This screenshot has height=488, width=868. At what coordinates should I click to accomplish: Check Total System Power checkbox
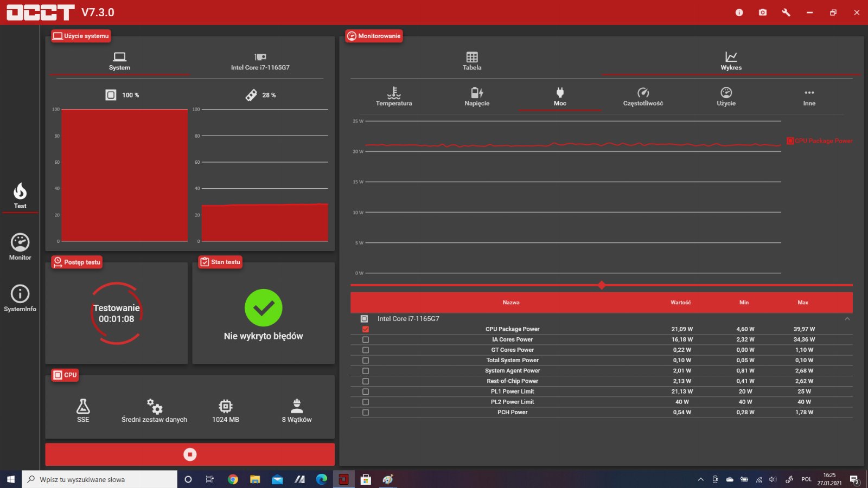point(366,361)
